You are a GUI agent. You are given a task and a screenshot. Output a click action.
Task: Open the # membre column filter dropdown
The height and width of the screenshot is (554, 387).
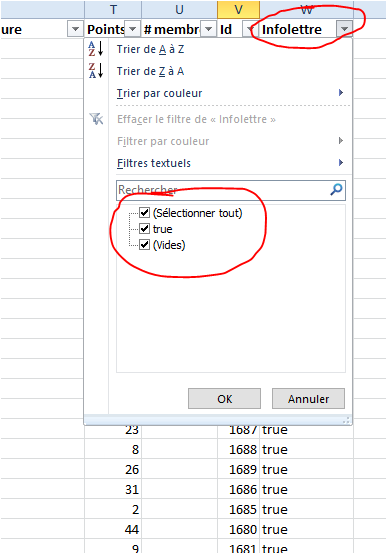pos(209,29)
